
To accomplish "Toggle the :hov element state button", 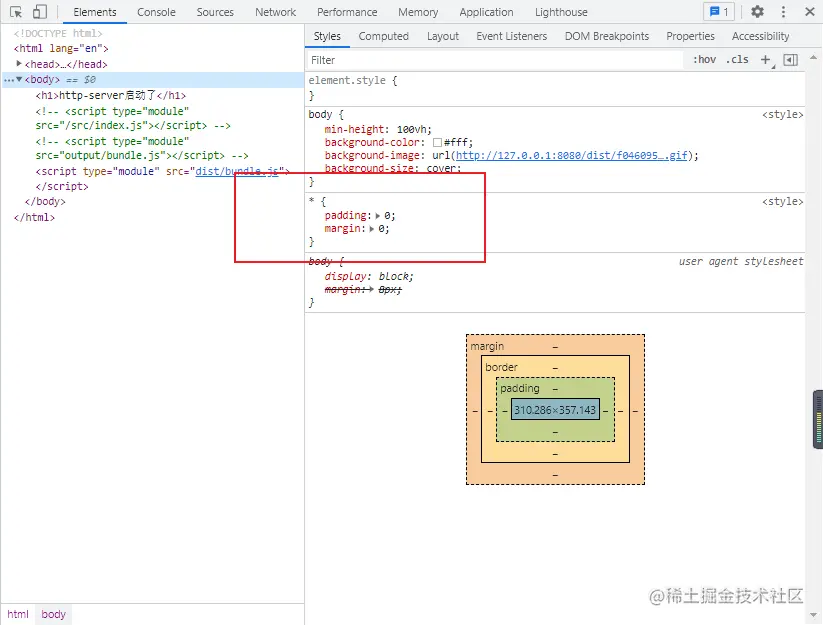I will (704, 60).
